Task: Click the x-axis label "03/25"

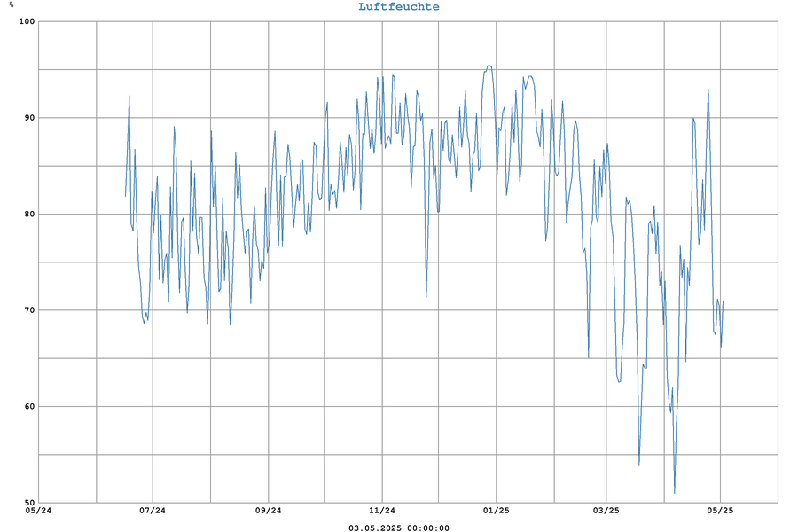Action: coord(606,511)
